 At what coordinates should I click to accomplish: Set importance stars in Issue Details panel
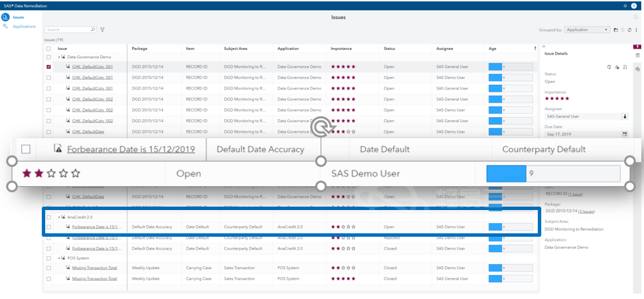(x=557, y=99)
